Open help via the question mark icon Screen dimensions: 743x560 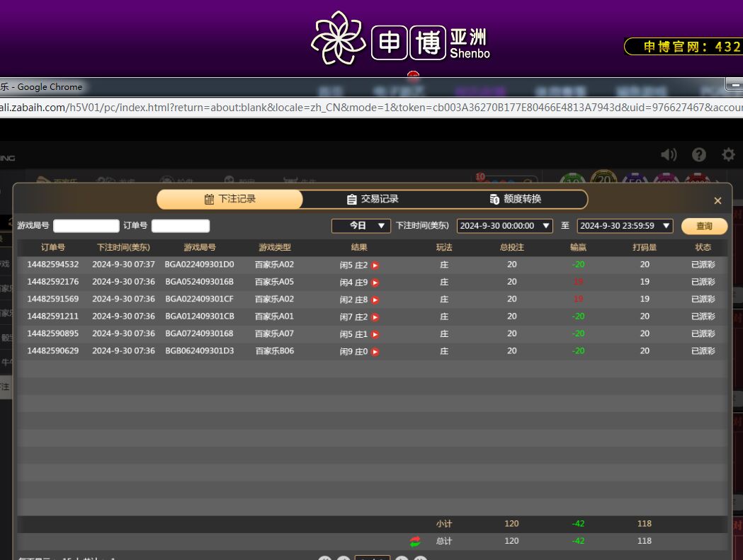coord(699,154)
